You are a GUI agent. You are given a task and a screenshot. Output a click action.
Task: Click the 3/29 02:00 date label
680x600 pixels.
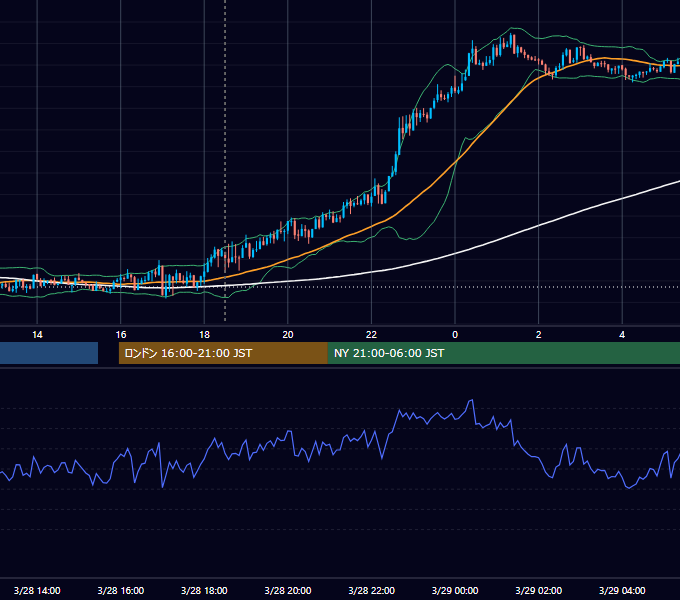coord(538,590)
